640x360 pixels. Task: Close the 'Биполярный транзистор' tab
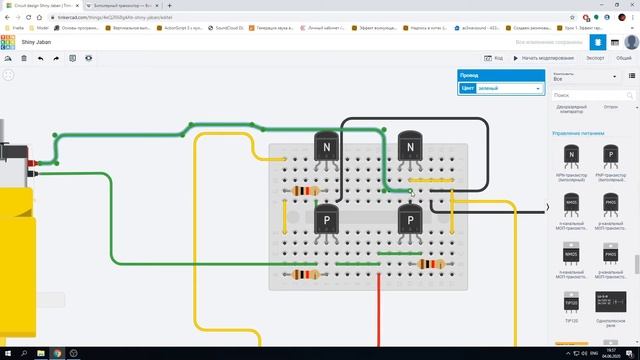[157, 6]
